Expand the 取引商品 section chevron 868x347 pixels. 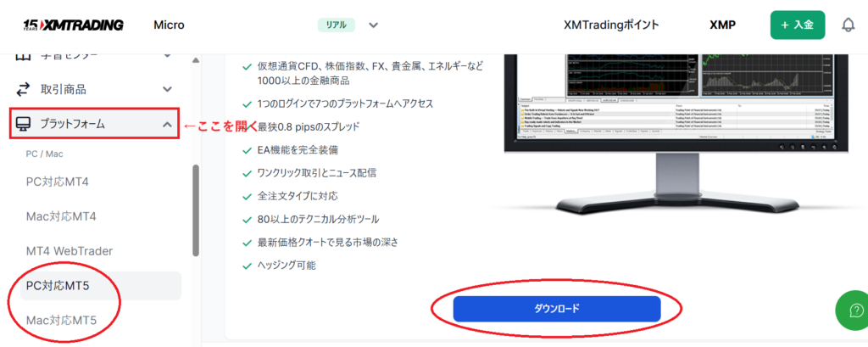coord(167,89)
